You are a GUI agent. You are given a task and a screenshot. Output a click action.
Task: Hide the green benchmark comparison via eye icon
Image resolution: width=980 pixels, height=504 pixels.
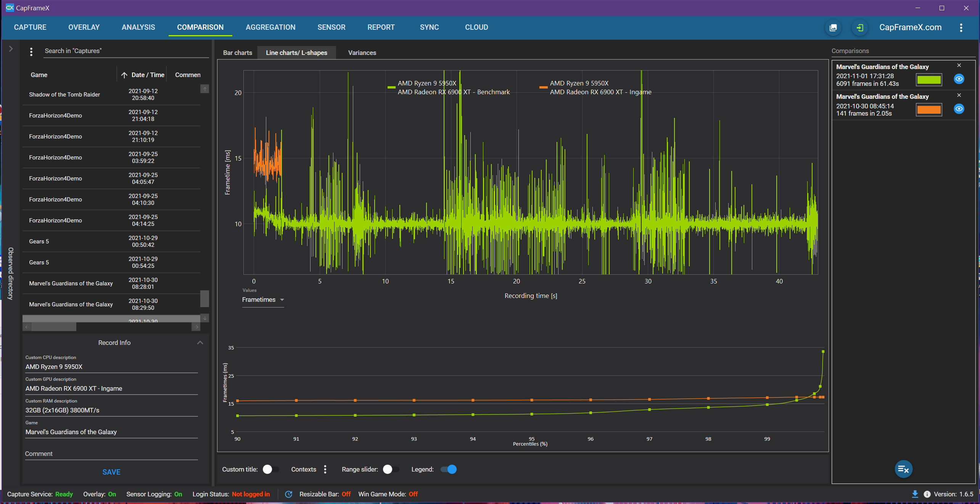click(x=959, y=79)
